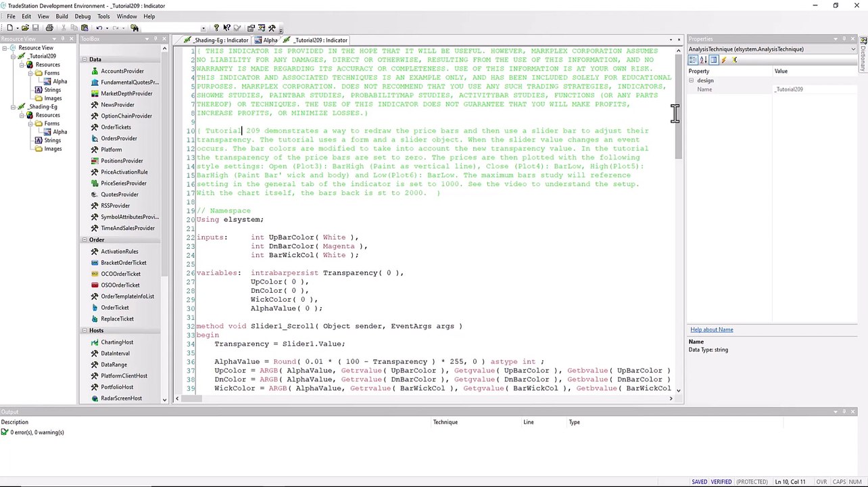Collapse the _Tutorial209 tree node

tap(13, 56)
